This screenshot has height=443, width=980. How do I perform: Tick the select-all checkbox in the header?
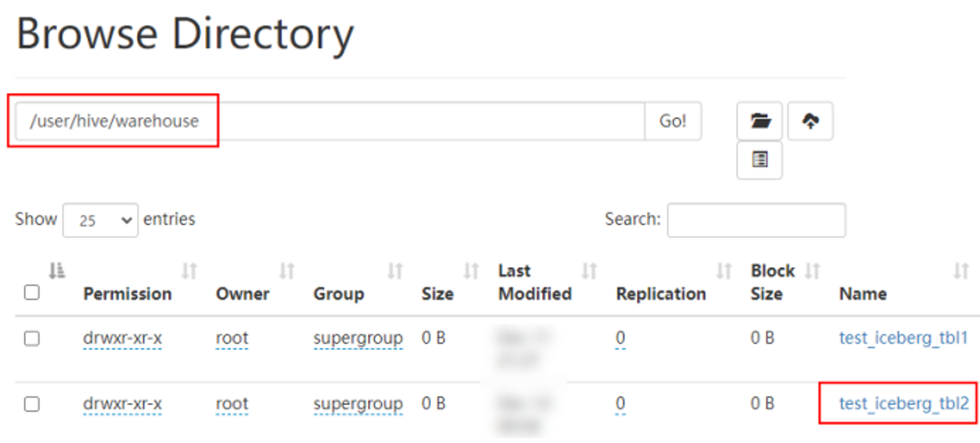(x=32, y=292)
